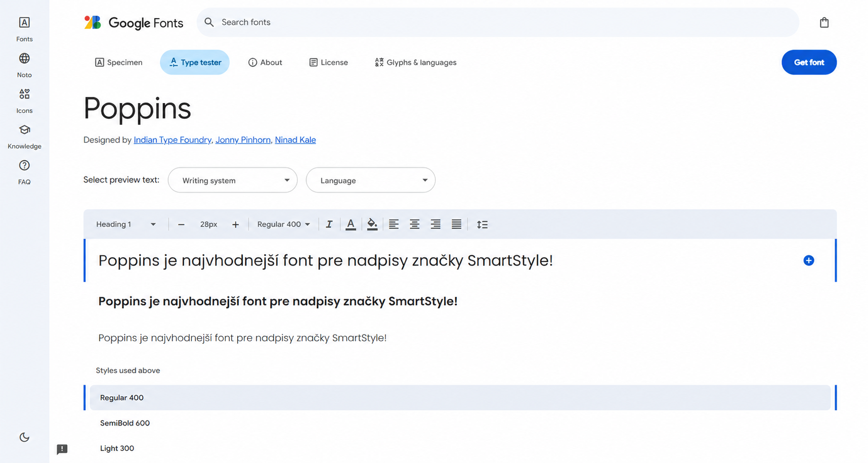Open the background fill color picker
This screenshot has width=868, height=463.
[x=372, y=224]
